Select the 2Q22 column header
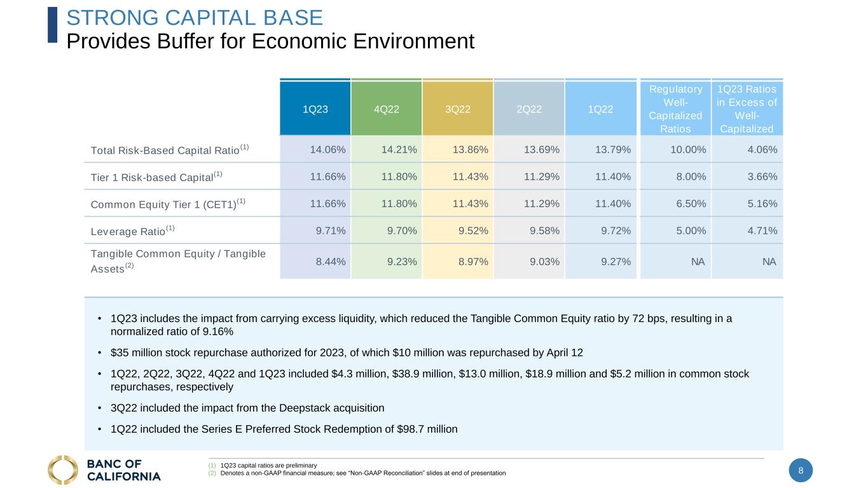Screen dimensions: 868x488 point(529,108)
